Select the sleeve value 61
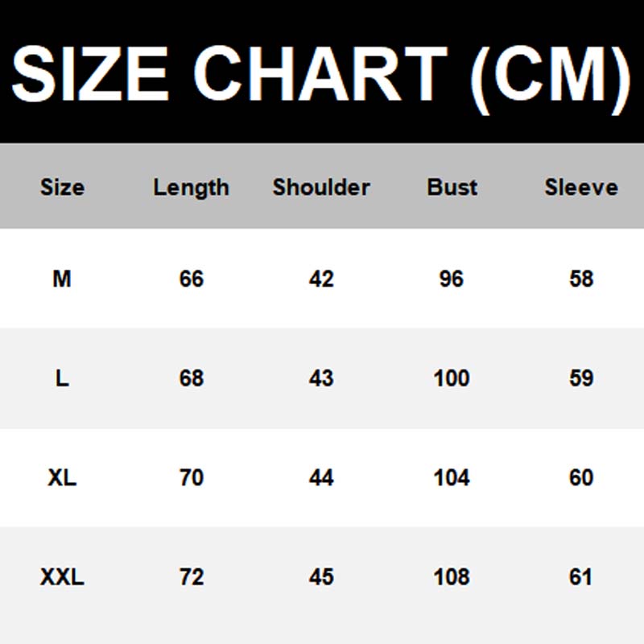 (x=581, y=577)
